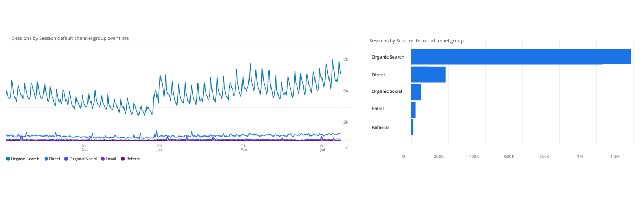Image resolution: width=644 pixels, height=215 pixels.
Task: Click the bold Organic Search bar label
Action: [x=387, y=57]
